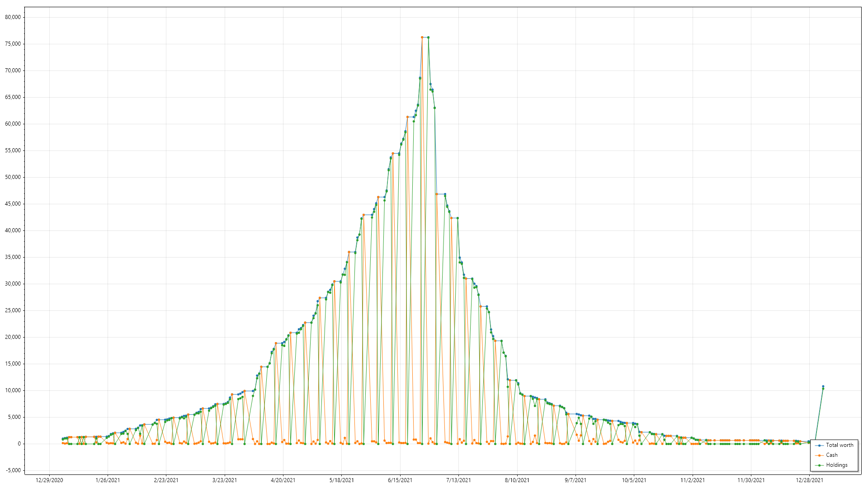Click the green Holdings legend marker
Screen dimensions: 868x488
[819, 465]
